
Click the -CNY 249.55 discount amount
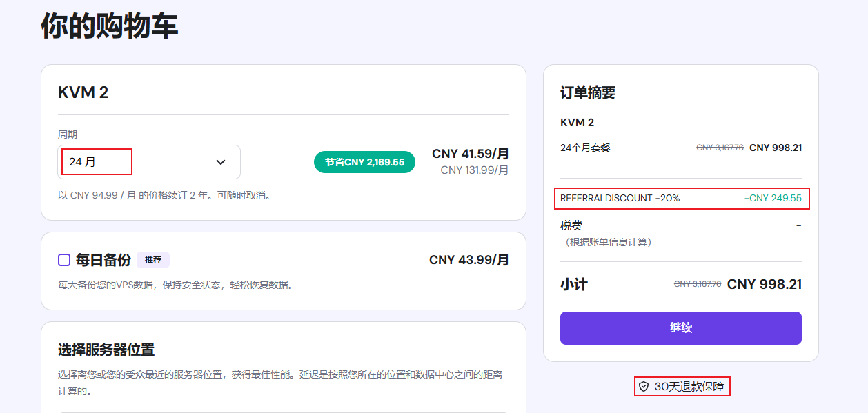773,198
